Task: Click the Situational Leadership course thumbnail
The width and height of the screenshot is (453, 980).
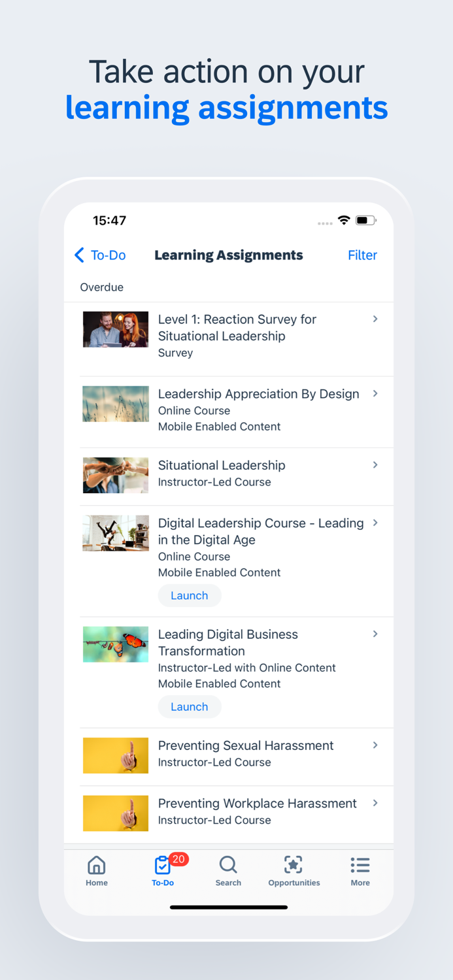Action: pos(115,475)
